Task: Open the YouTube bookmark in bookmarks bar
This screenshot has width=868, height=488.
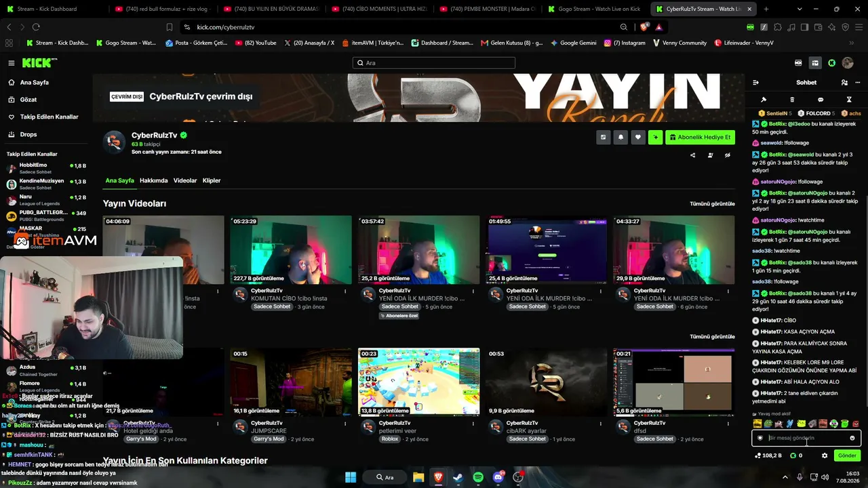Action: coord(256,43)
